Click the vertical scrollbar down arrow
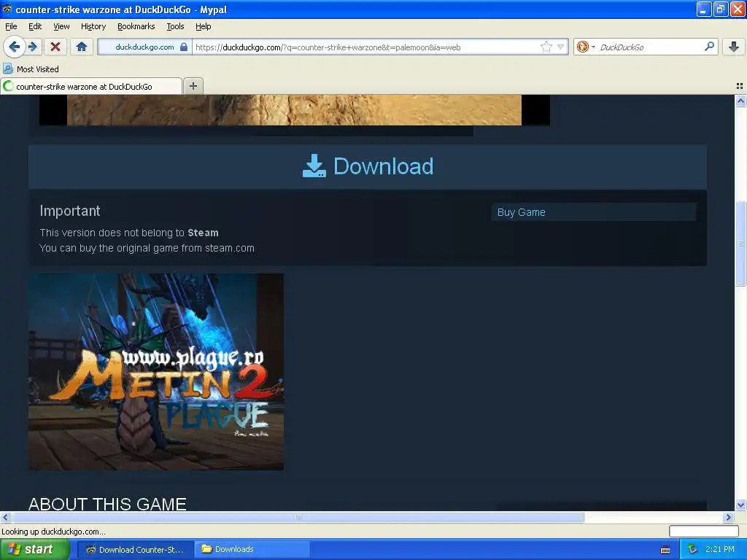Screen dimensions: 747x560 click(x=740, y=505)
